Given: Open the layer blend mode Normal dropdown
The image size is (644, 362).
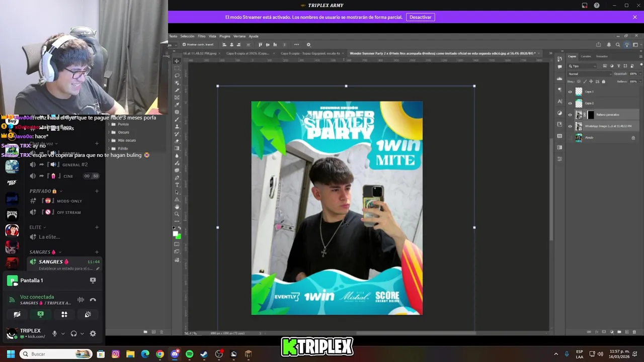Looking at the screenshot, I should coord(590,74).
